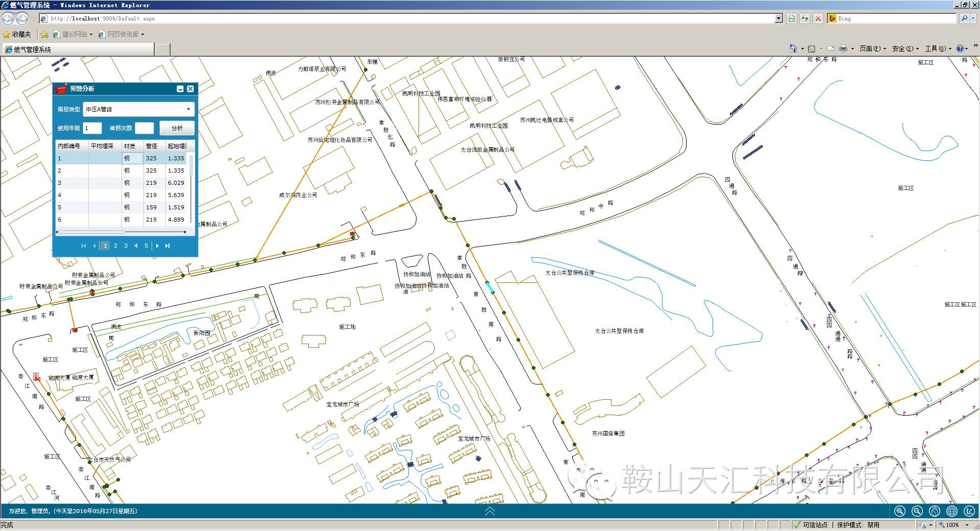980x531 pixels.
Task: Click the address bar URL field
Action: click(x=407, y=18)
